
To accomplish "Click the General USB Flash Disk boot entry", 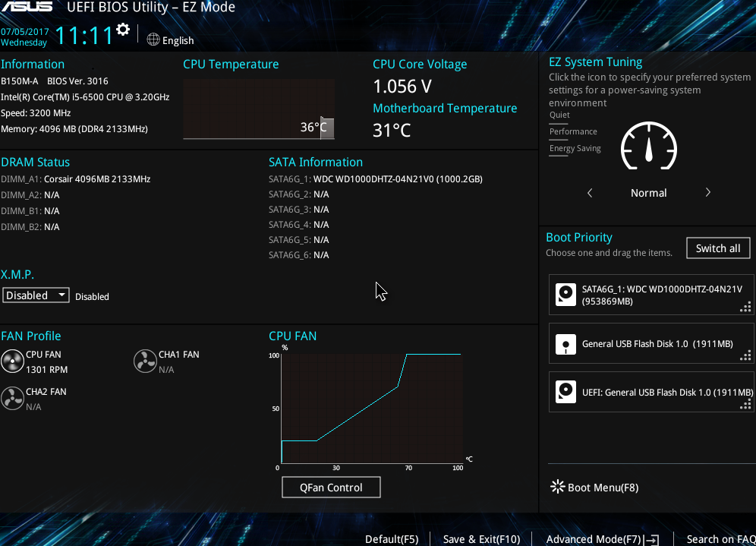I will (651, 343).
